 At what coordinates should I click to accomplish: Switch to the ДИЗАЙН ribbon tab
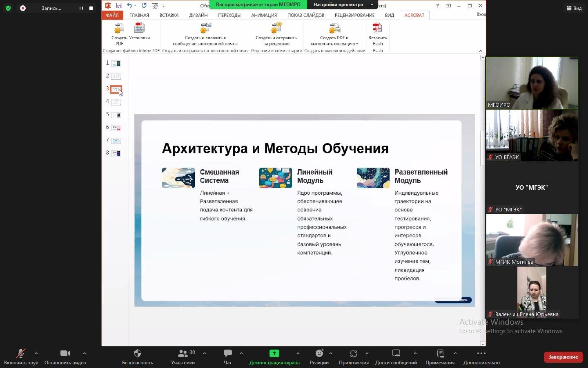[198, 15]
